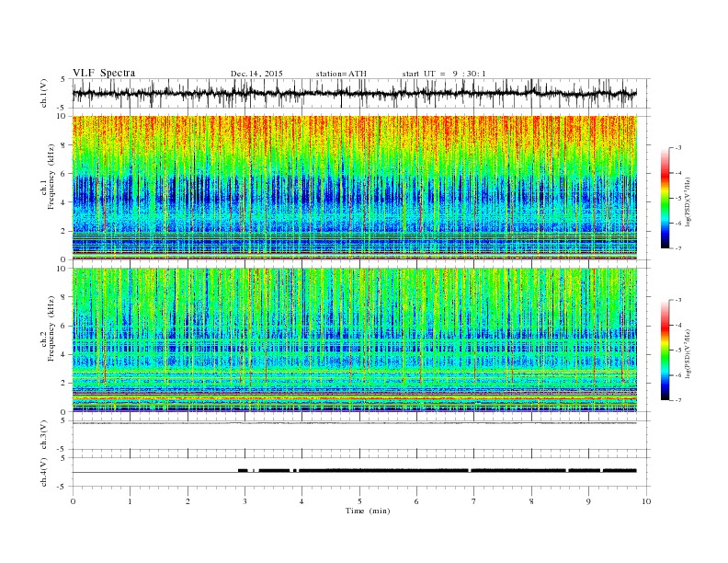
Task: Click the "ch.4(V)" axis label
Action: coord(44,472)
